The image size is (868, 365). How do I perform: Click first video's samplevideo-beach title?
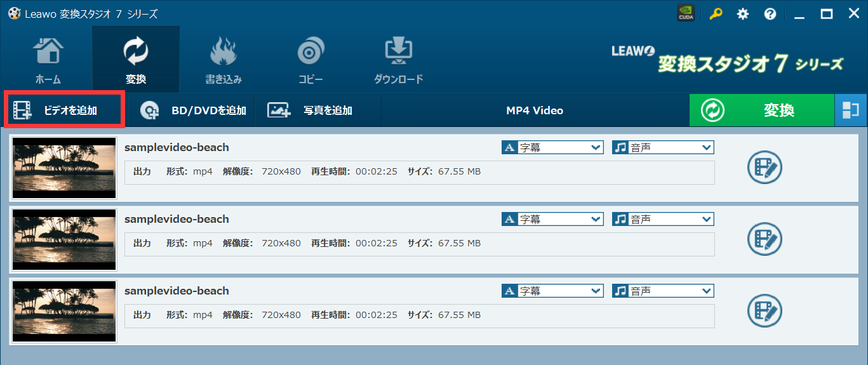coord(177,147)
